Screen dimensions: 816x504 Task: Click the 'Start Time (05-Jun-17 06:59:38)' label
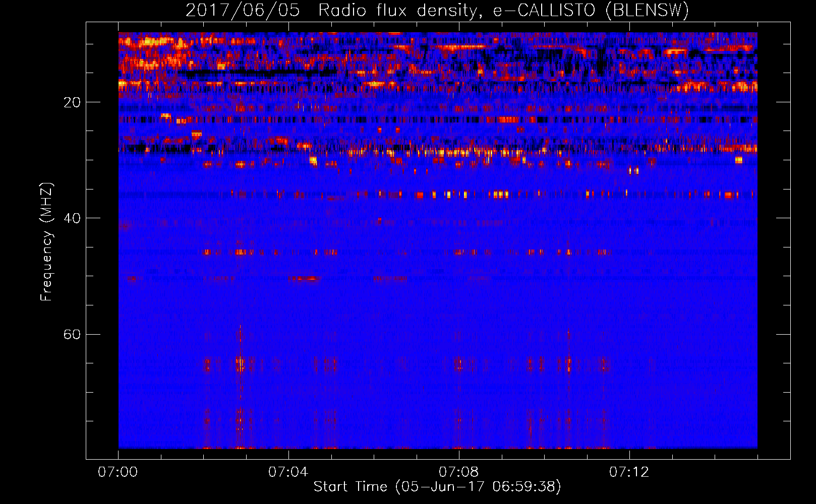437,487
